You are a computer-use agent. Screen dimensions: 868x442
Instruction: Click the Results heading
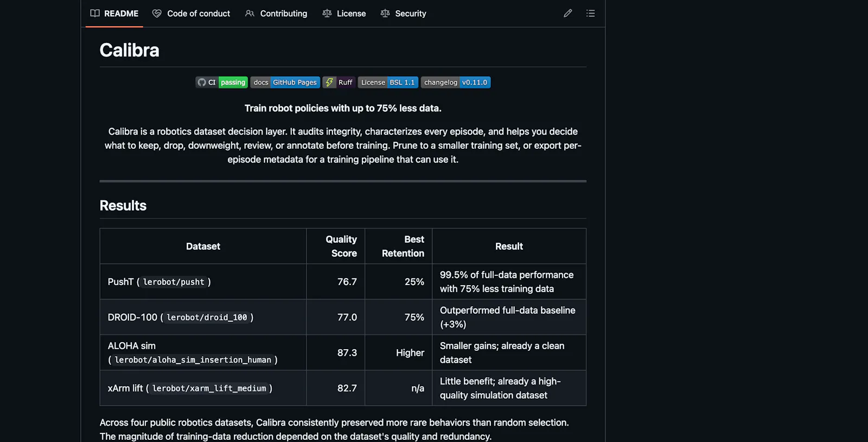[123, 206]
